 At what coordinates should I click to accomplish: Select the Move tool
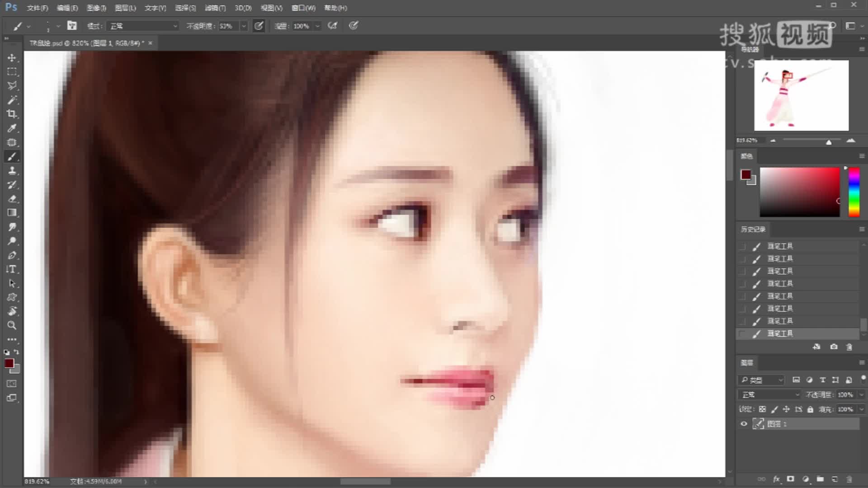tap(12, 58)
